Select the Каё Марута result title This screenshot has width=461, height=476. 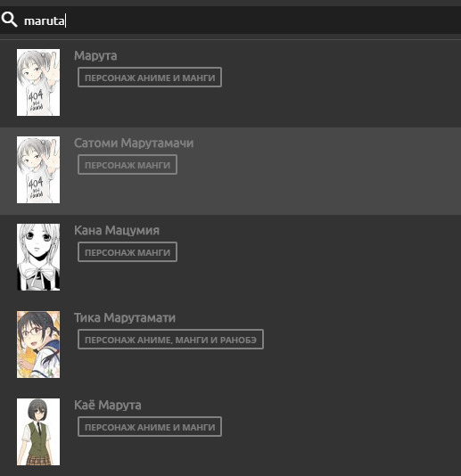[x=108, y=406]
